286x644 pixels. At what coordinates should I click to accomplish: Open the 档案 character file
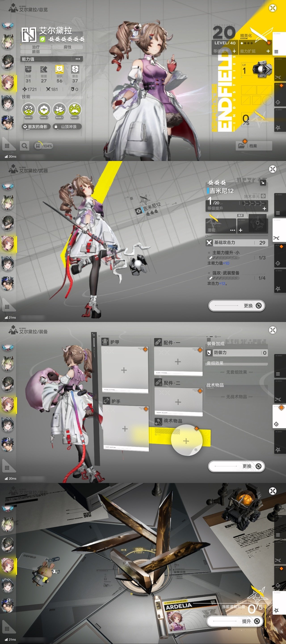254,146
